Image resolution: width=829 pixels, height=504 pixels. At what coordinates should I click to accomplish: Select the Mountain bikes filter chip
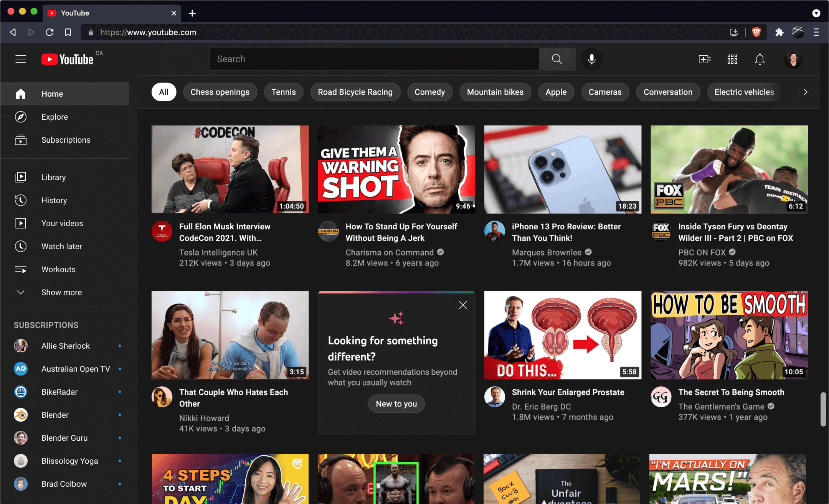(495, 92)
